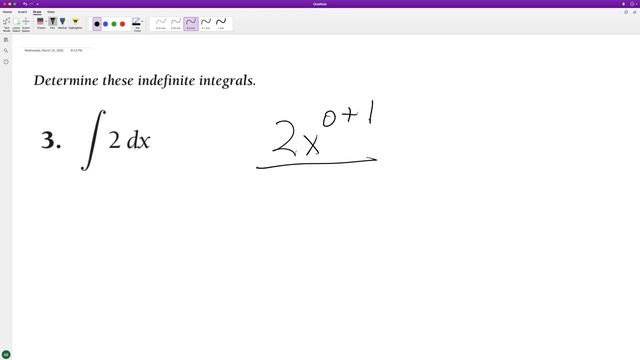This screenshot has width=640, height=360.
Task: Open the View ribbon tab
Action: [51, 12]
